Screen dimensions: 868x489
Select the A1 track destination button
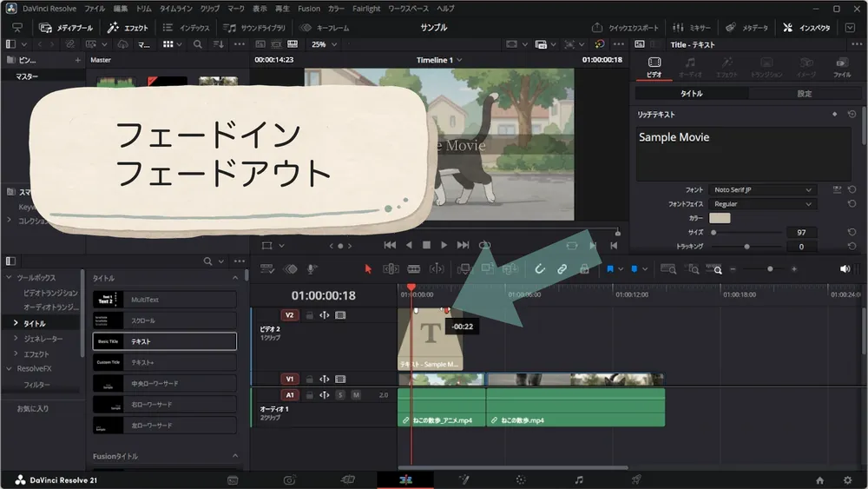pos(289,395)
